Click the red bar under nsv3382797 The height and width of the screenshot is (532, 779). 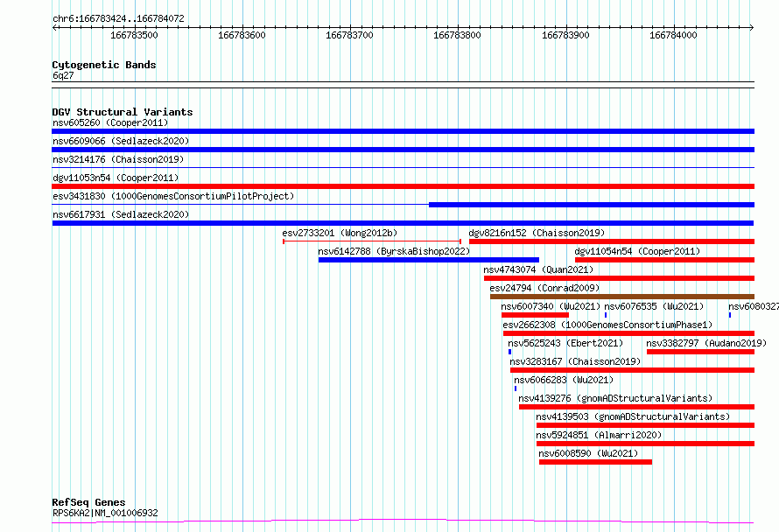pos(700,352)
